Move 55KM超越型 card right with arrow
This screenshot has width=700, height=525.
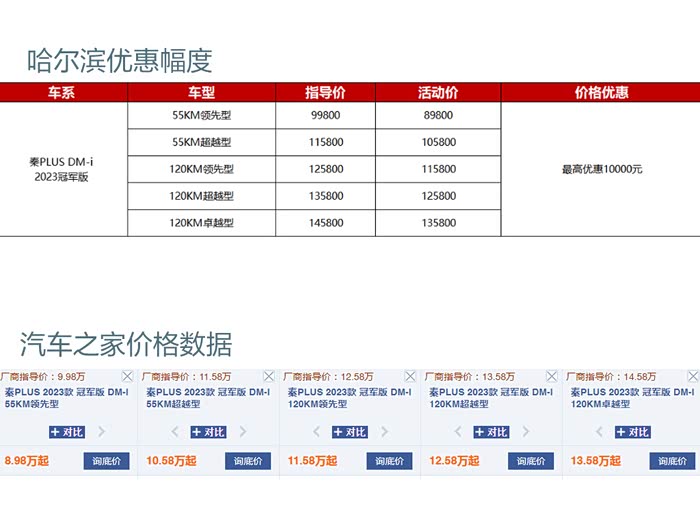click(243, 432)
